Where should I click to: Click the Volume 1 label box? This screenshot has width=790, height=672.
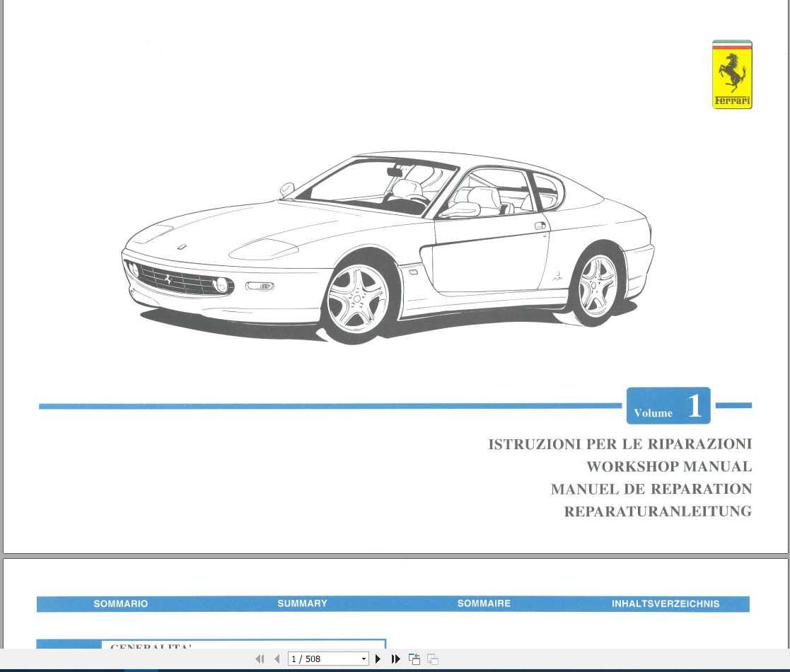(x=668, y=405)
